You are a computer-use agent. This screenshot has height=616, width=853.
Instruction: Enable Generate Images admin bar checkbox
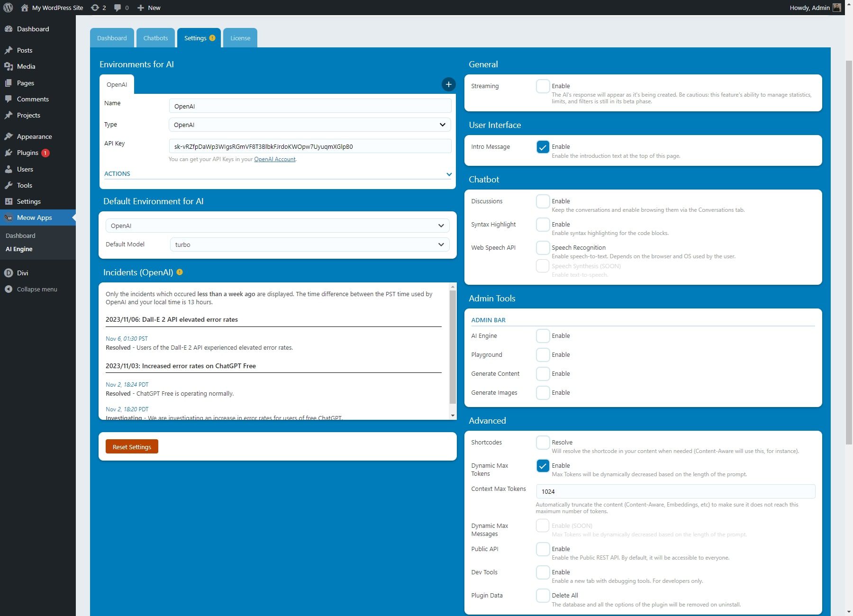click(x=543, y=393)
